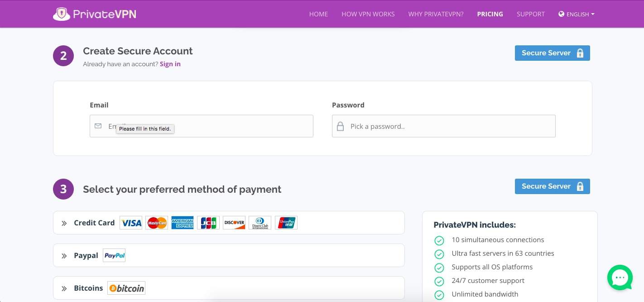Click the PayPal logo icon

click(114, 255)
